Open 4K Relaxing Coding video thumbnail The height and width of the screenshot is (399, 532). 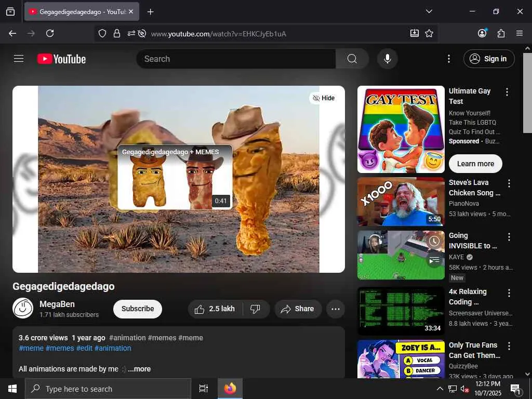tap(401, 311)
